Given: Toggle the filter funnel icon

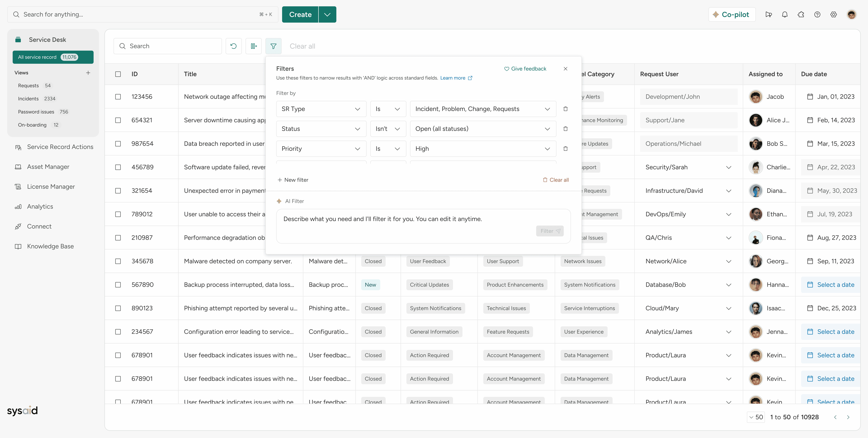Looking at the screenshot, I should pos(273,46).
